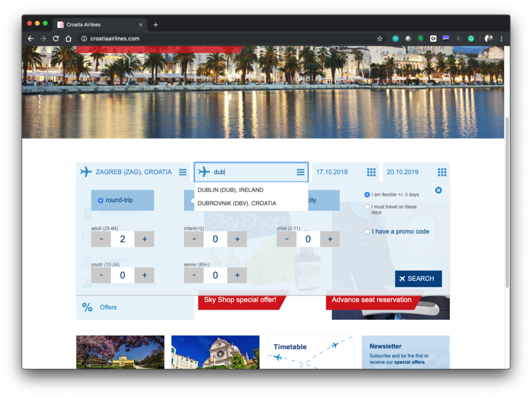Image resolution: width=532 pixels, height=398 pixels.
Task: Click the Offers percent icon
Action: click(x=87, y=307)
